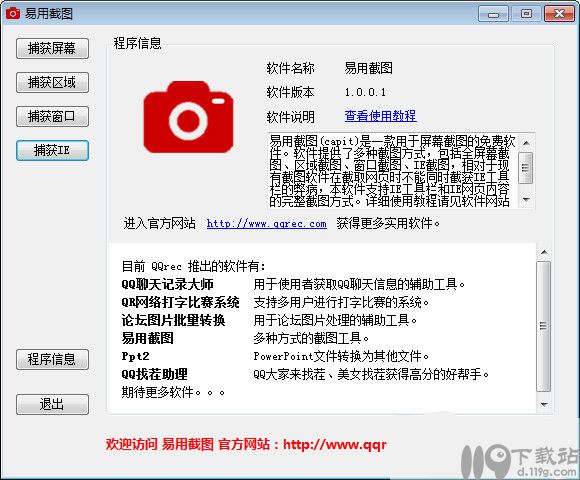The height and width of the screenshot is (480, 580).
Task: Click the red camera title bar icon
Action: tap(13, 14)
